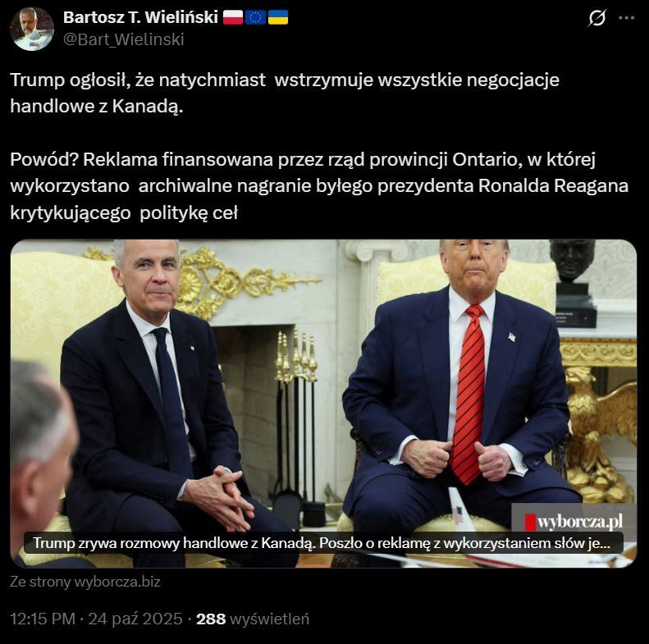Click the Polish flag emoji

coord(233,17)
